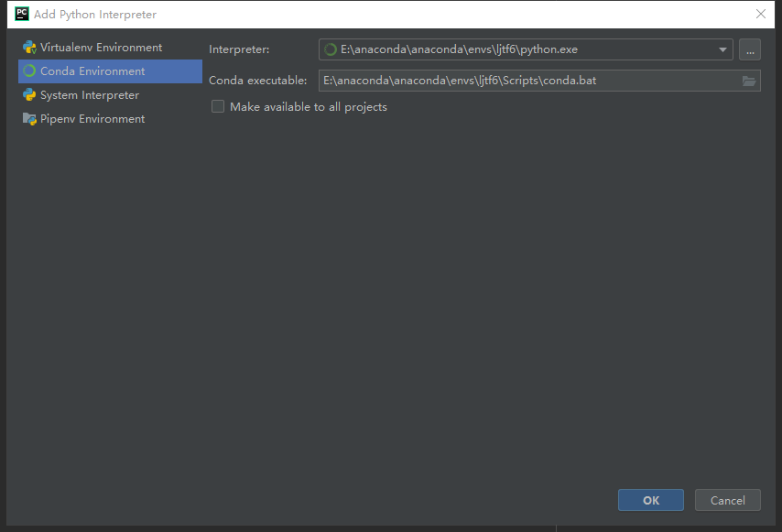The width and height of the screenshot is (782, 532).
Task: Confirm the interpreter with OK
Action: point(650,500)
